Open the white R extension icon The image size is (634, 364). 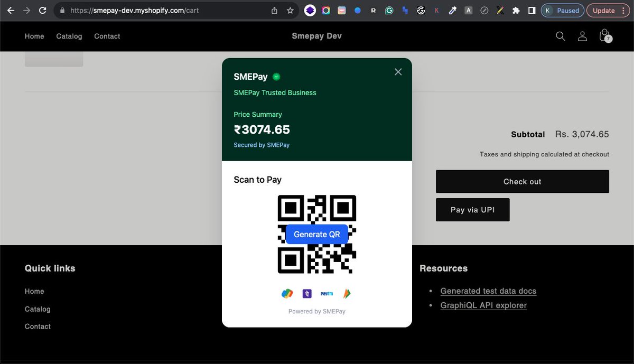(x=374, y=10)
